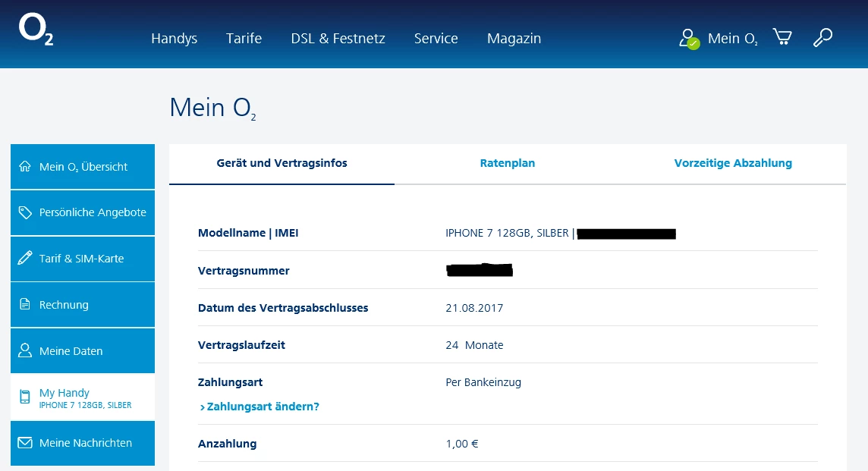Screen dimensions: 868x471
Task: Open Persönliche Angebote in sidebar
Action: pyautogui.click(x=83, y=212)
